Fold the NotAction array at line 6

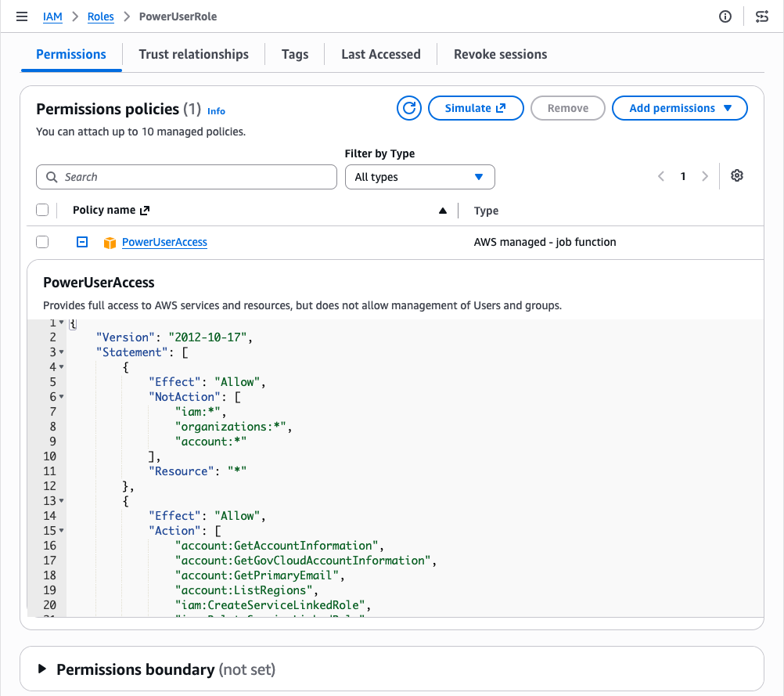[x=62, y=397]
